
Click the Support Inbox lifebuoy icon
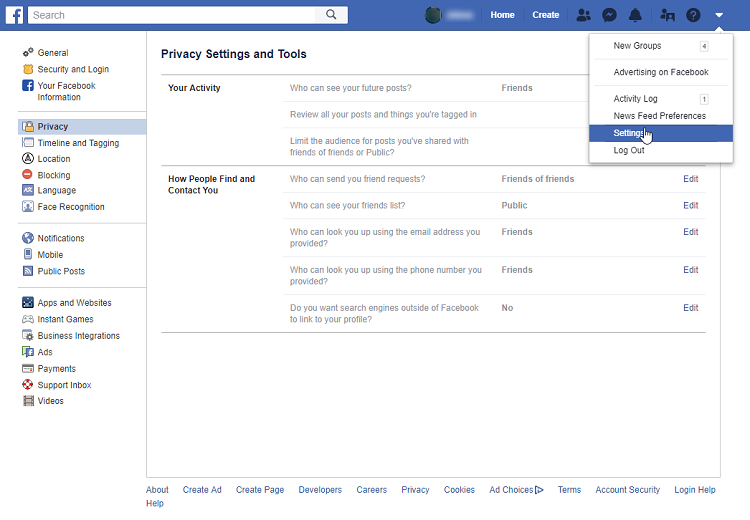(28, 385)
